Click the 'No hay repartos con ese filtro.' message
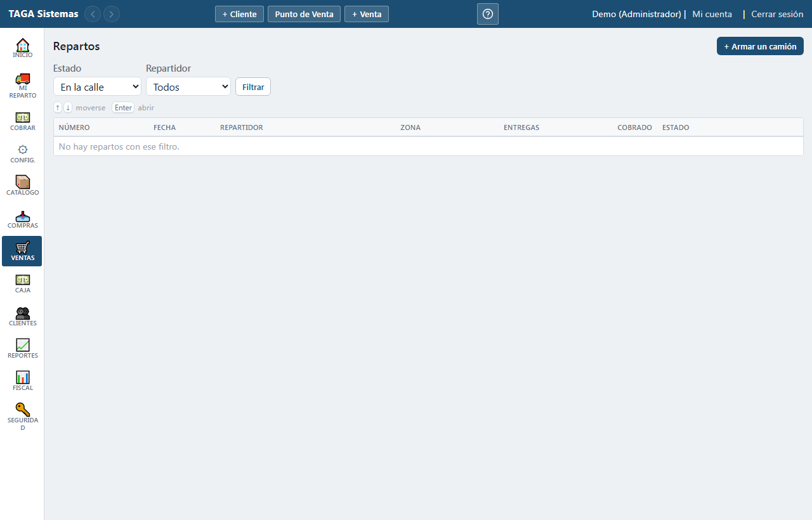This screenshot has width=812, height=520. click(x=119, y=146)
